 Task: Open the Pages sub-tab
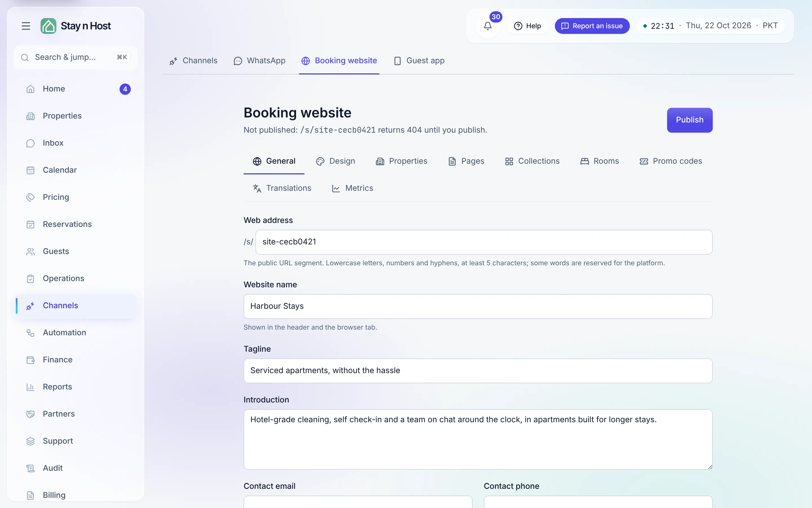click(466, 161)
